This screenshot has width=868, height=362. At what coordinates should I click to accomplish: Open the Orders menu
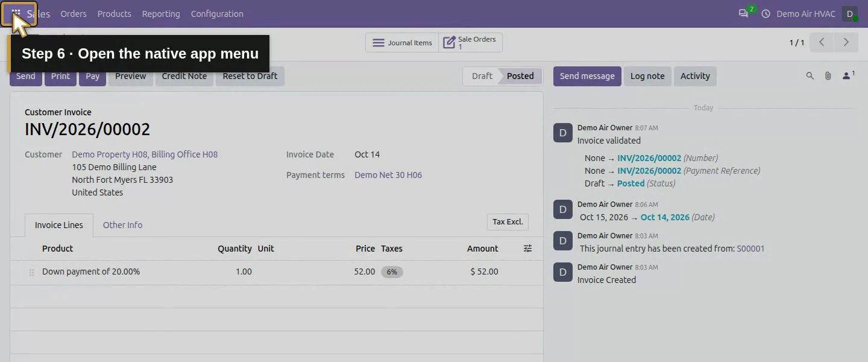pyautogui.click(x=74, y=14)
